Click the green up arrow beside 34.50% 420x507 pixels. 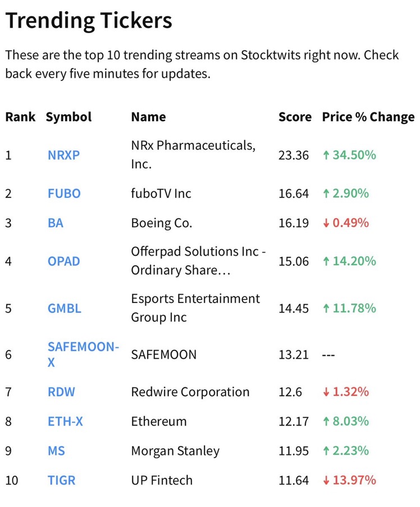click(x=326, y=156)
